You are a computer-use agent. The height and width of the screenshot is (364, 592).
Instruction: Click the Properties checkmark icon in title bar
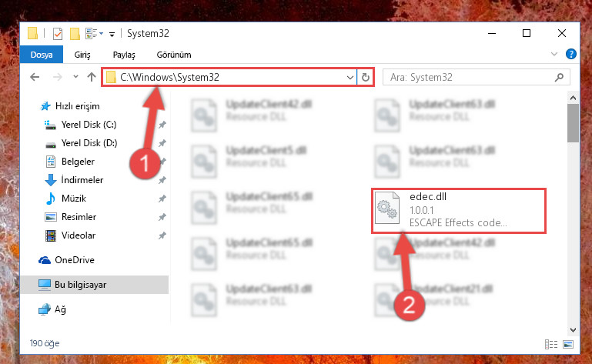tap(58, 34)
